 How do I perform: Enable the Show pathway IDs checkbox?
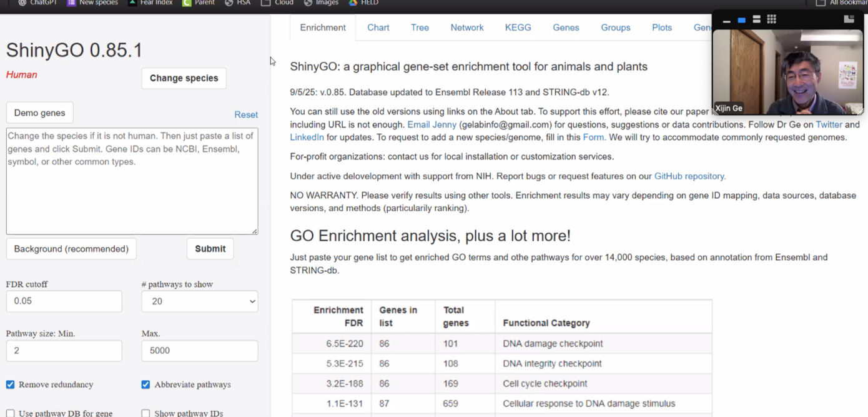pyautogui.click(x=145, y=413)
